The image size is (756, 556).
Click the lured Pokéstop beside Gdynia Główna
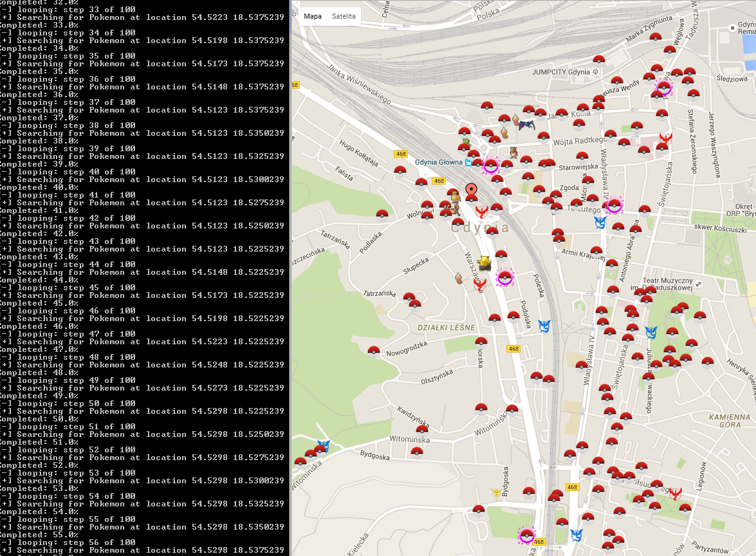click(491, 165)
